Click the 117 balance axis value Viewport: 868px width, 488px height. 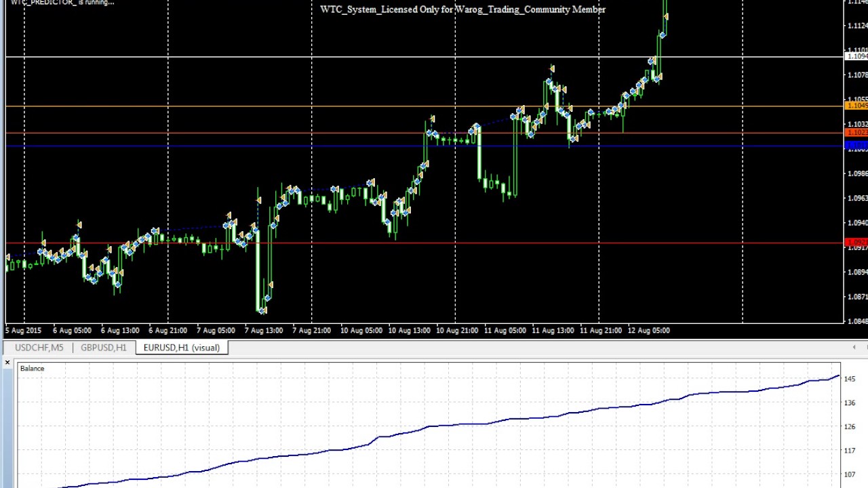850,451
